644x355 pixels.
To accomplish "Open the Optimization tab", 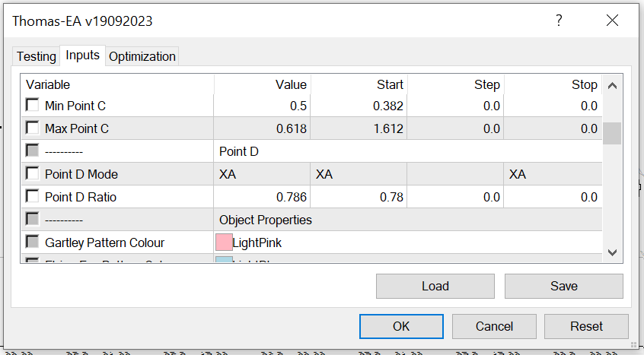I will click(x=142, y=56).
